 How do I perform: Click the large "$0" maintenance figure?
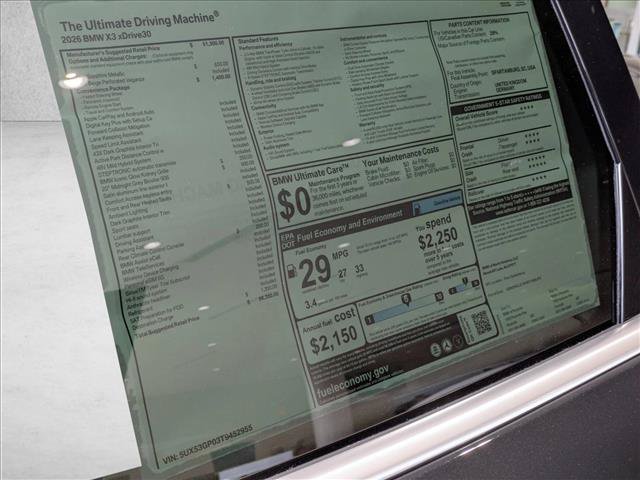tap(294, 204)
